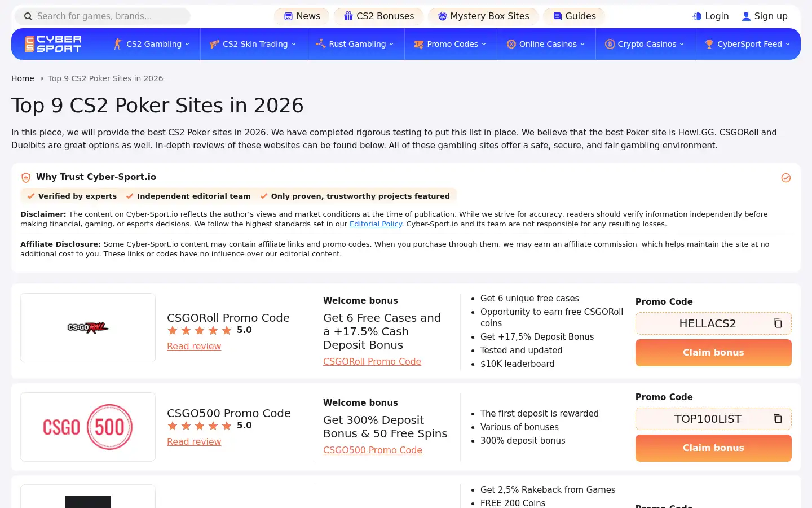This screenshot has width=812, height=508.
Task: Click the shield icon beside Why Trust
Action: point(26,177)
